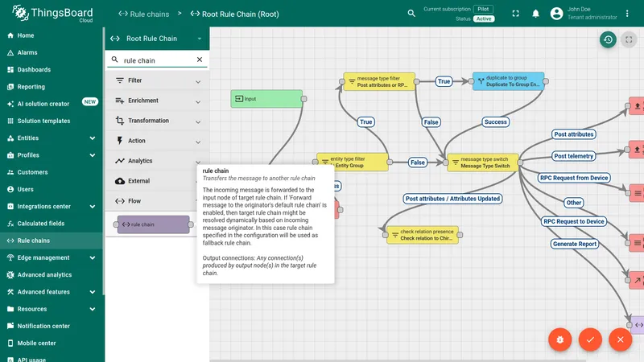Click Root Rule Chain (Root) breadcrumb
Viewport: 644px width, 362px height.
234,14
